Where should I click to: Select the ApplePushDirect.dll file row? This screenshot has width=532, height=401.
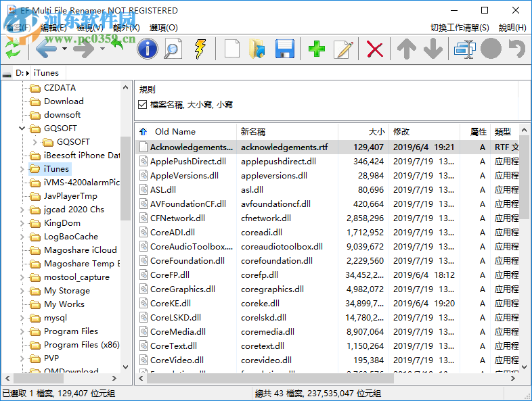327,162
